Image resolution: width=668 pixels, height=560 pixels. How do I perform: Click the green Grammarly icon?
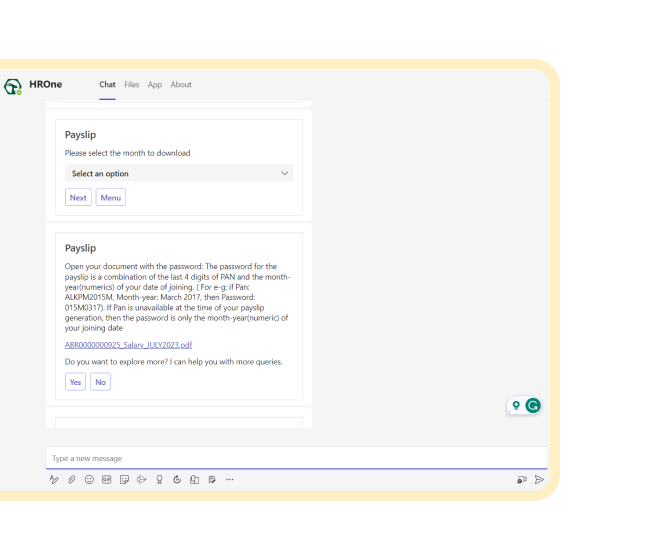tap(533, 405)
